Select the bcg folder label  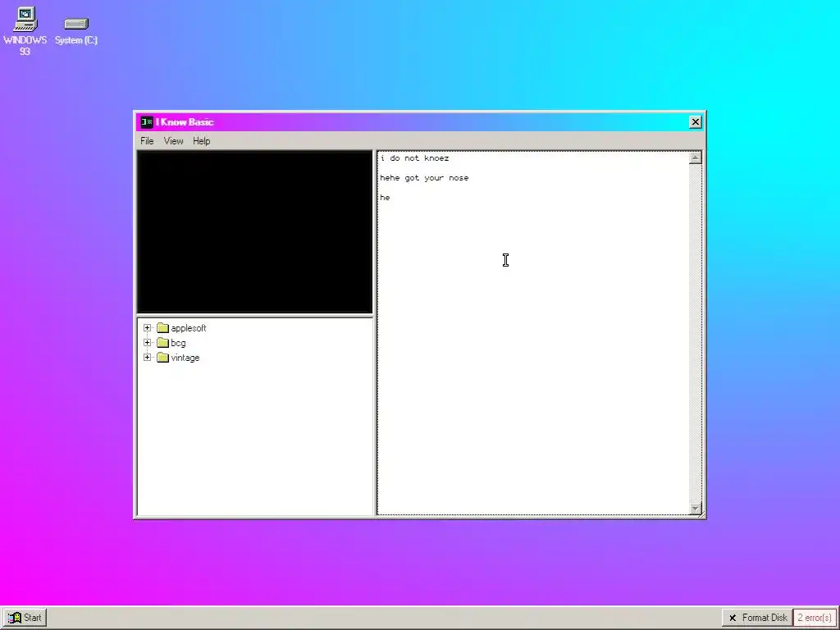[x=178, y=343]
